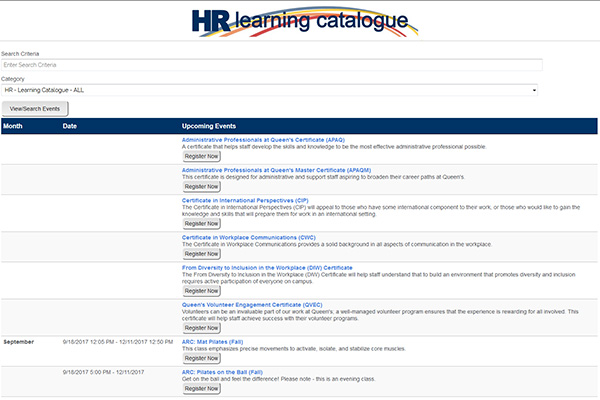Viewport: 600px width, 400px height.
Task: Click the HR learning catalogue logo
Action: [x=299, y=22]
